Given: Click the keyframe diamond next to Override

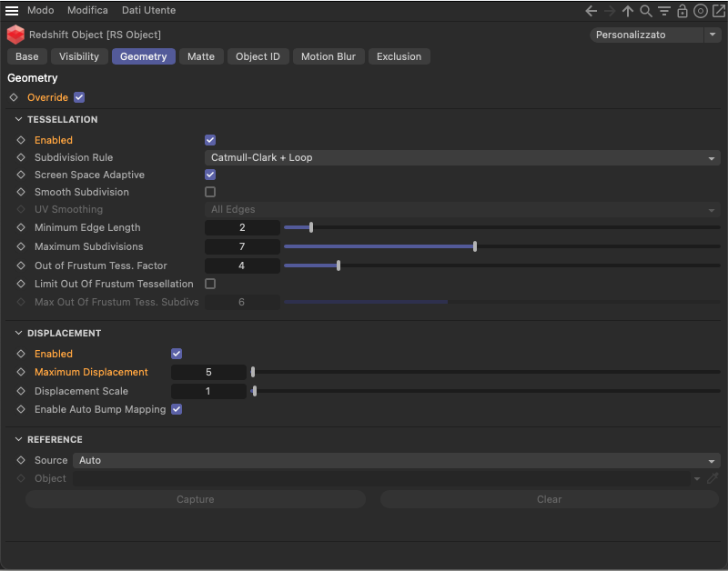Looking at the screenshot, I should (x=14, y=97).
